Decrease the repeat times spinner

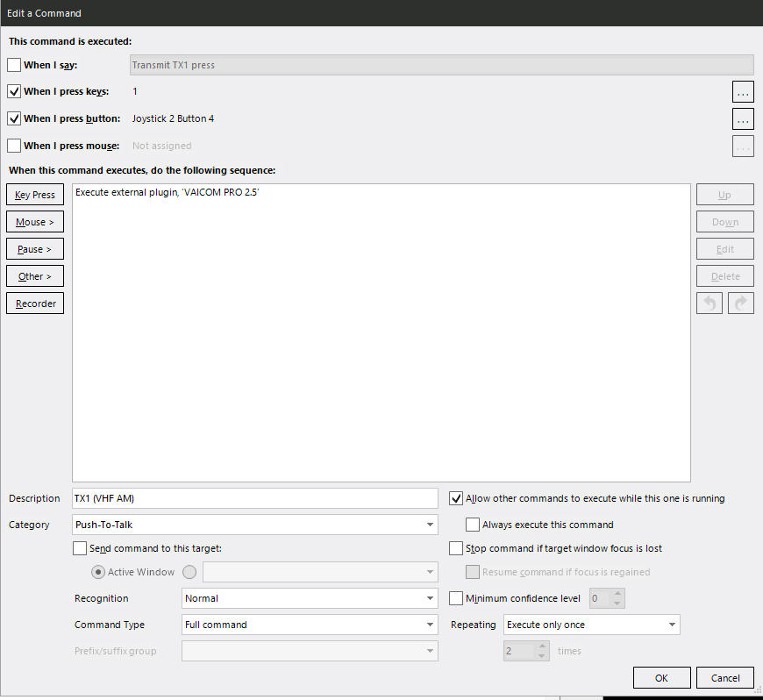pyautogui.click(x=542, y=656)
